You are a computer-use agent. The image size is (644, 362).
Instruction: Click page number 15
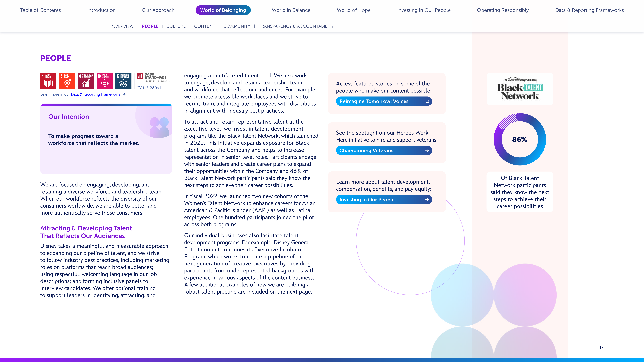point(601,348)
